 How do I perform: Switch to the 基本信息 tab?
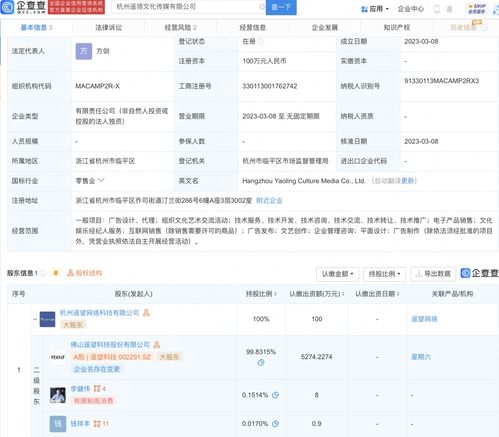click(36, 28)
